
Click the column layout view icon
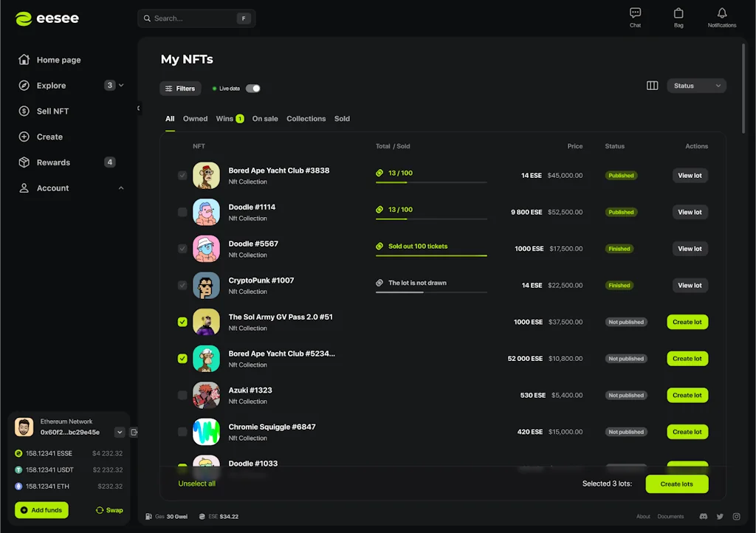coord(652,86)
